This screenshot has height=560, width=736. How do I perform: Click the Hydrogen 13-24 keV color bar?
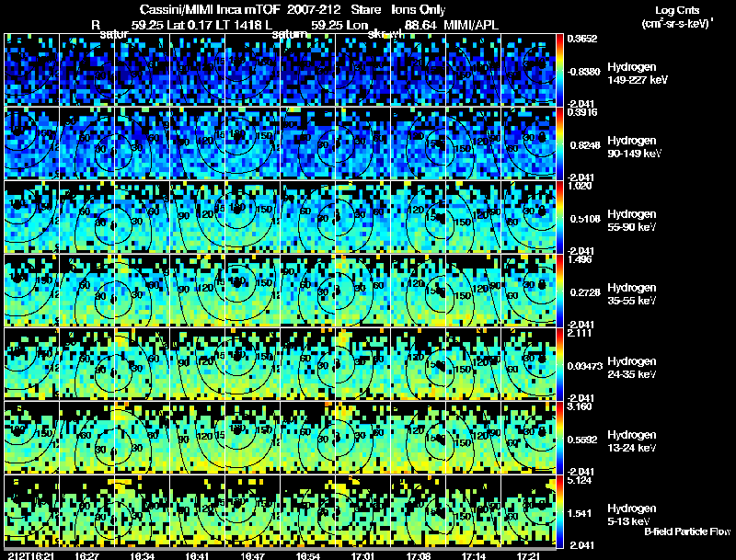tap(559, 438)
